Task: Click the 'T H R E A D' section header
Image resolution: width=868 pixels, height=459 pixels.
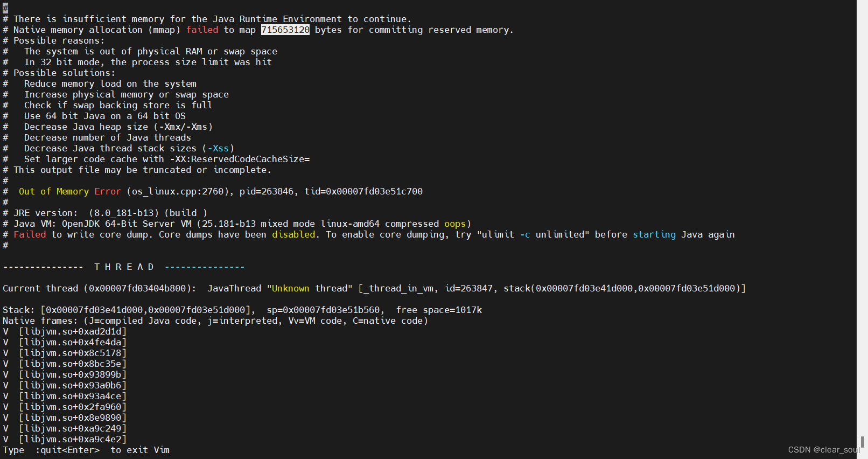Action: tap(124, 267)
